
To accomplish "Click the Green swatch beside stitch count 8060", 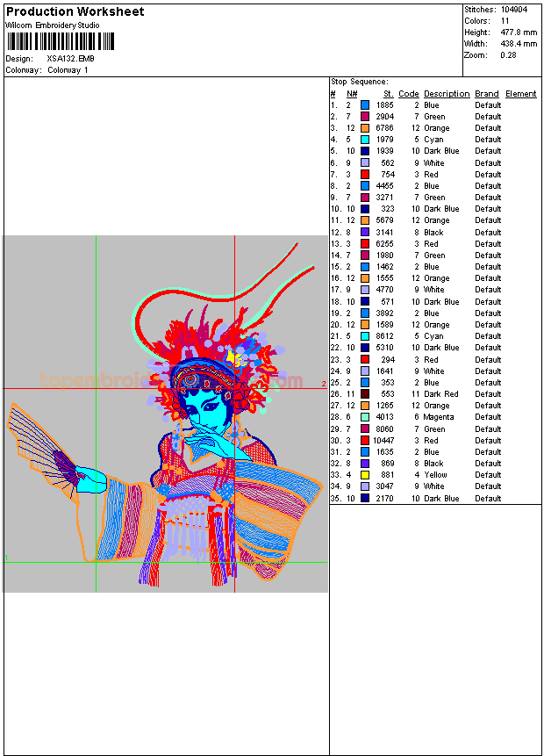I will 365,429.
